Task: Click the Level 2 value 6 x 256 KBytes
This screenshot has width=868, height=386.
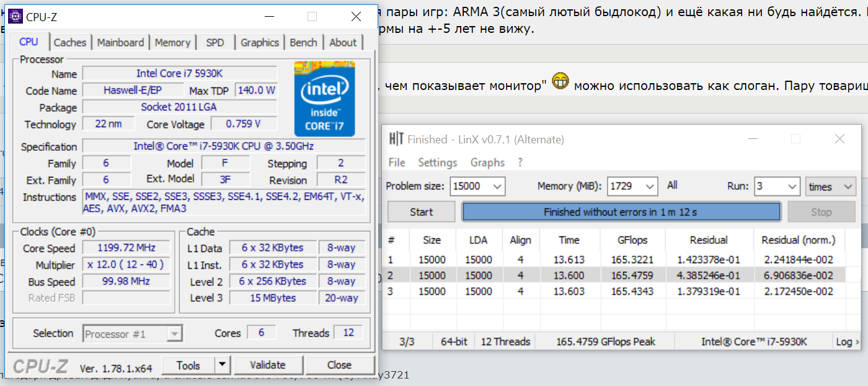Action: 273,282
